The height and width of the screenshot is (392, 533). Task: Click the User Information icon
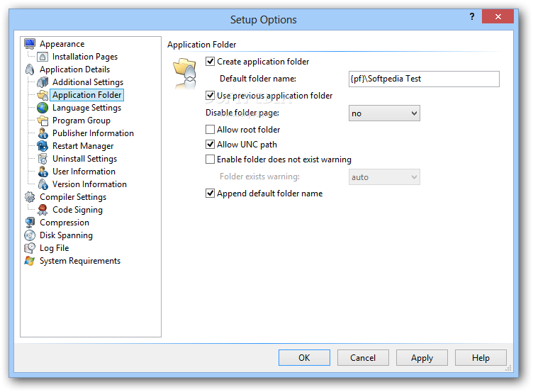[43, 172]
